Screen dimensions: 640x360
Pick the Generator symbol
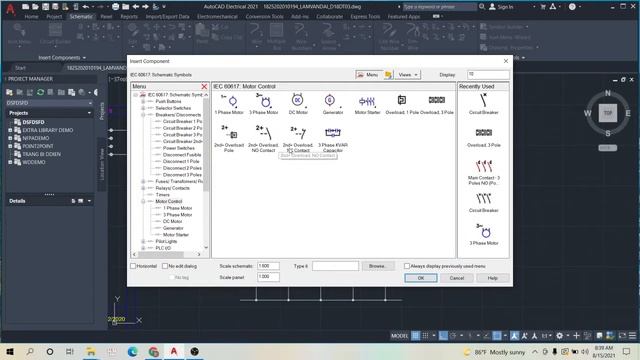tap(333, 104)
